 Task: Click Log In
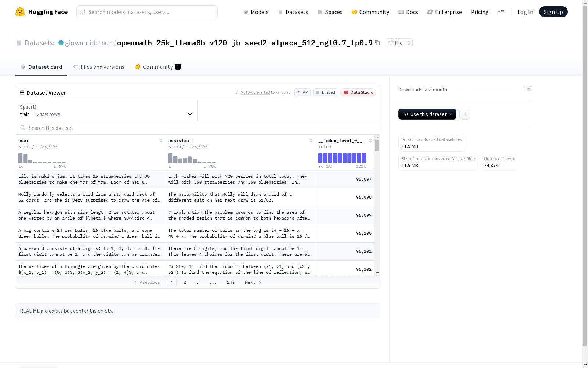click(x=525, y=12)
